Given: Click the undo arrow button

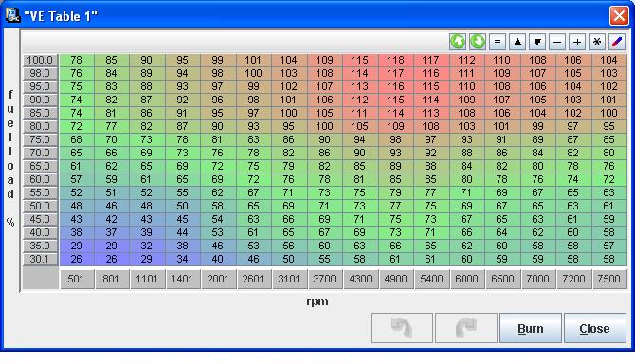Looking at the screenshot, I should pos(402,328).
